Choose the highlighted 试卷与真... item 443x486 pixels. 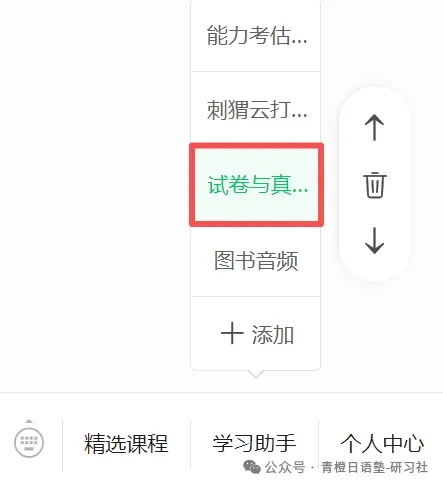(x=256, y=185)
